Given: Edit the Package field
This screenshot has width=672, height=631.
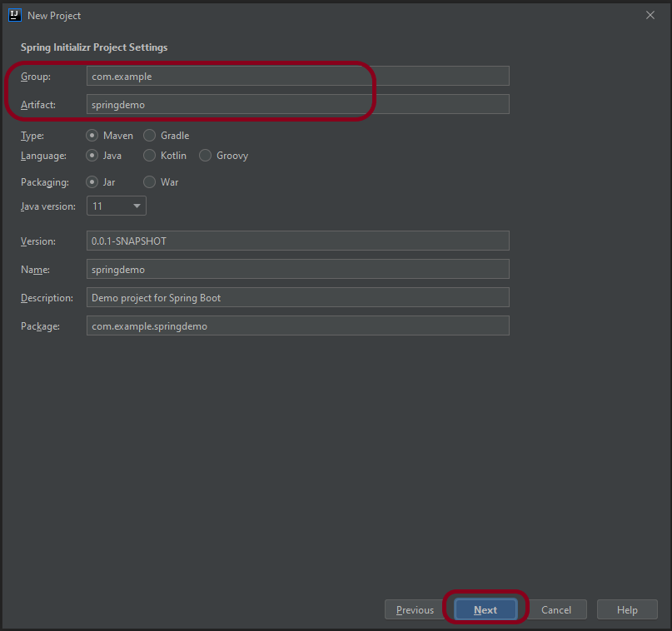Looking at the screenshot, I should (x=297, y=326).
